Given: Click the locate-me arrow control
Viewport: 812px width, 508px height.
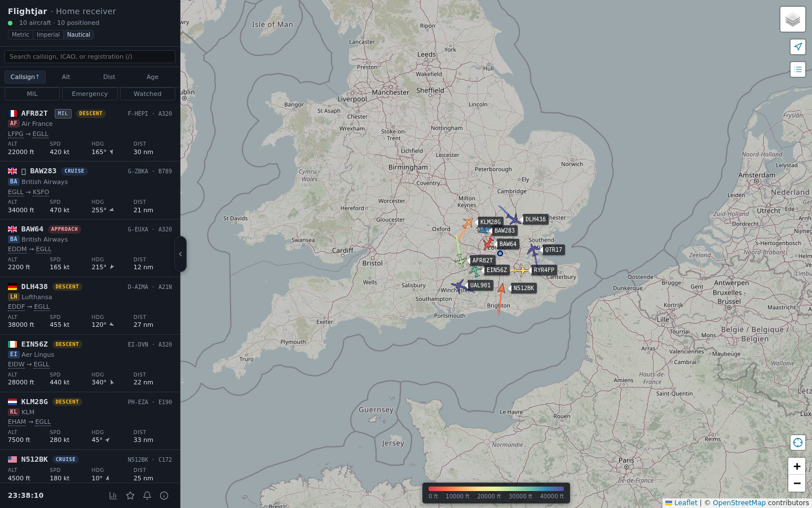Looking at the screenshot, I should pos(797,47).
